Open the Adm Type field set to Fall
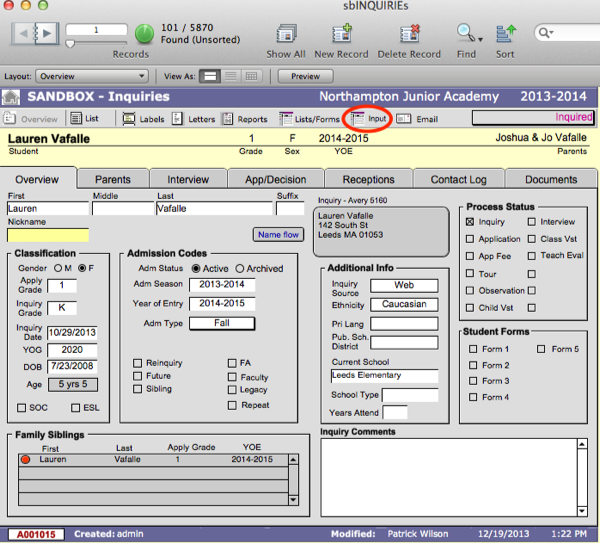This screenshot has height=543, width=600. pos(221,322)
